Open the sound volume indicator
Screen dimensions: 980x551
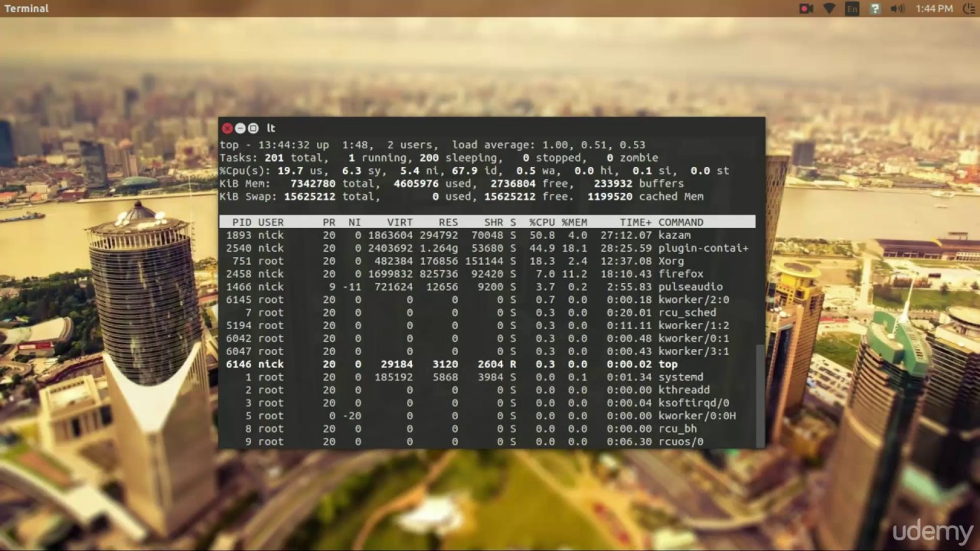(897, 8)
